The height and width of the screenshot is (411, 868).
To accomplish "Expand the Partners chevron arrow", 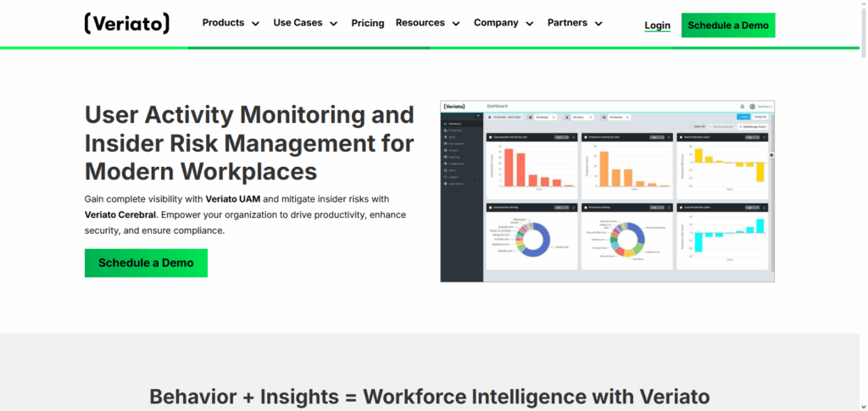I will (598, 24).
